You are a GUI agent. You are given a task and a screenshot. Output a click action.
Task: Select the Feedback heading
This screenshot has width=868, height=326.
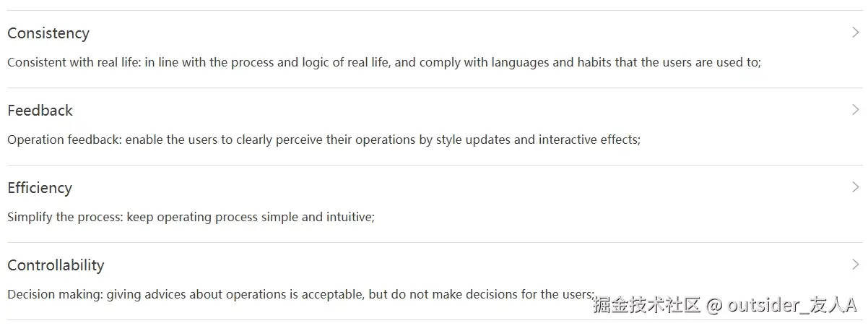[x=40, y=111]
